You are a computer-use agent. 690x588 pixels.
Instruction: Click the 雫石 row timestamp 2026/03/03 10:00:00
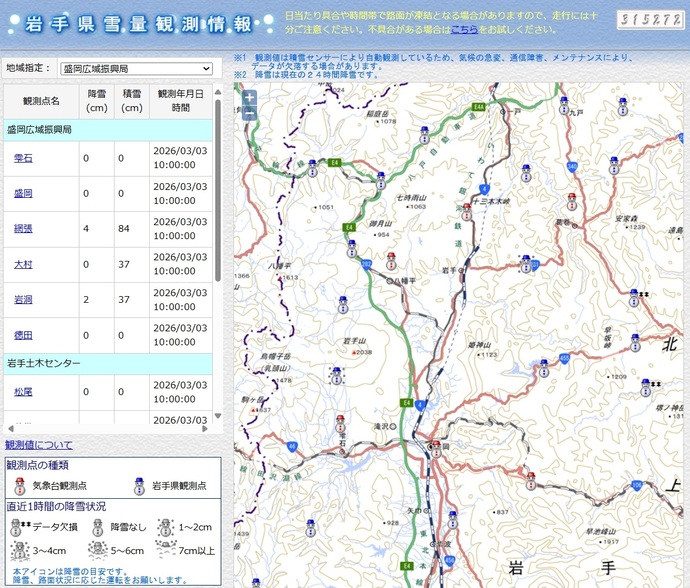coord(180,158)
